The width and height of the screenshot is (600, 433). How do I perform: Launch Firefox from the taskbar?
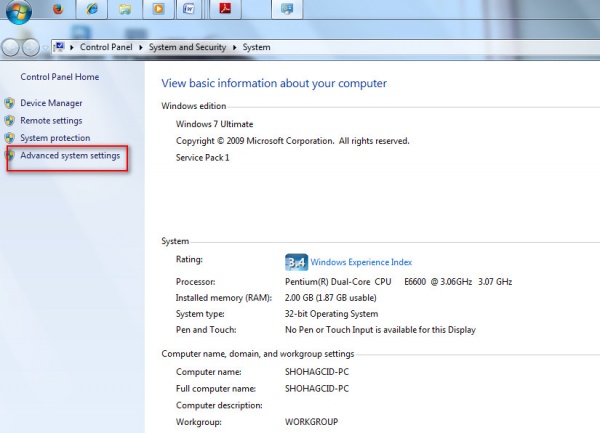[58, 8]
